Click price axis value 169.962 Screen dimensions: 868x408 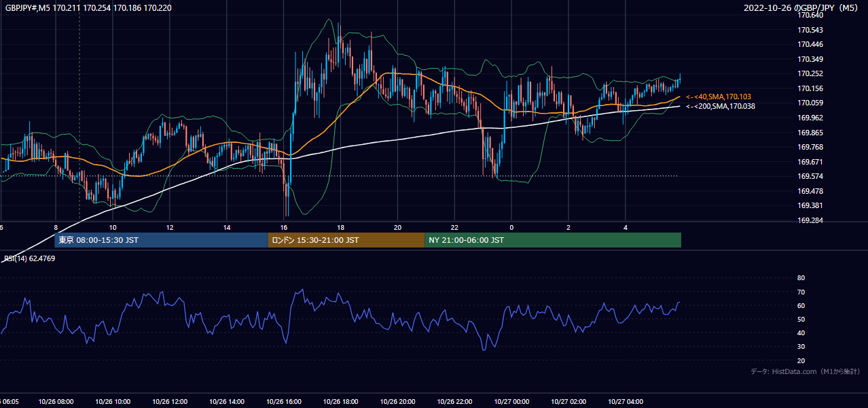tap(811, 118)
